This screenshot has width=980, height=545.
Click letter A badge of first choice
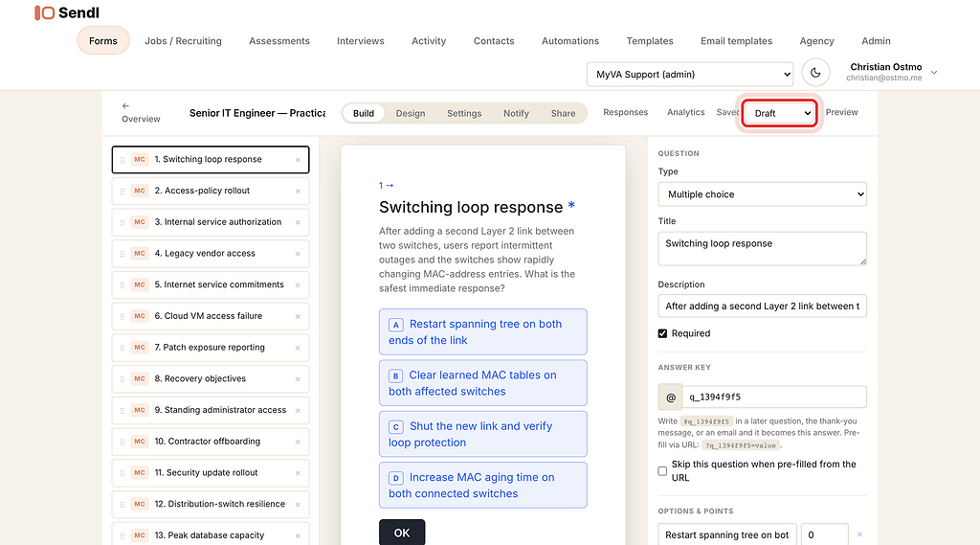point(395,325)
